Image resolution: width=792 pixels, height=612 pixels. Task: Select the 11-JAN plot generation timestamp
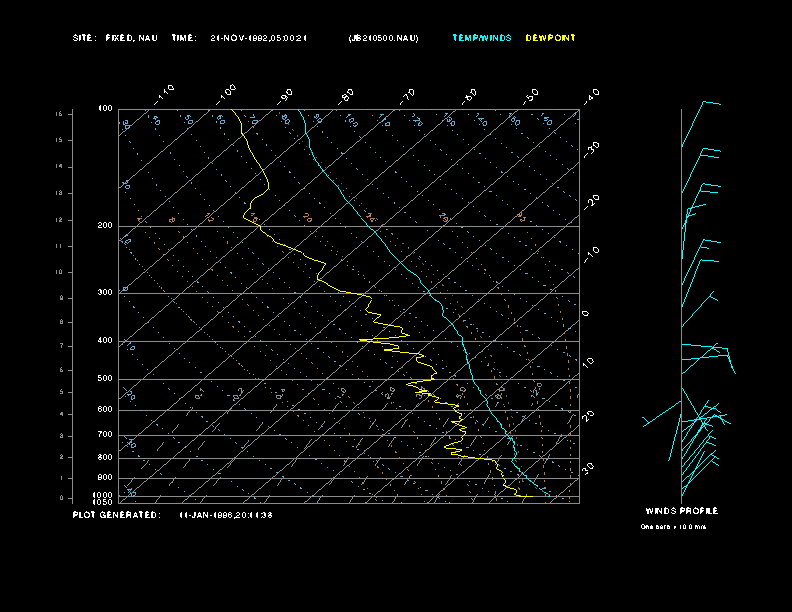(226, 515)
